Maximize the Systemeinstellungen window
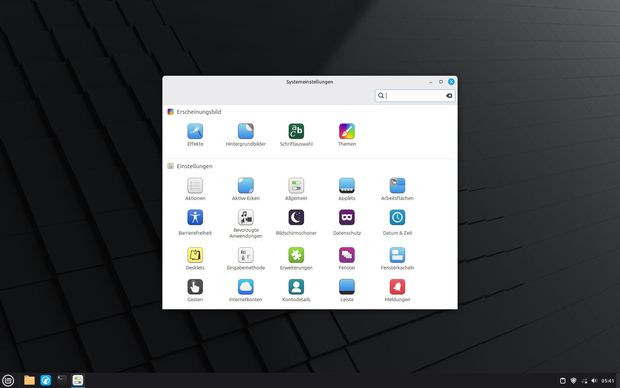The image size is (620, 388). 441,82
